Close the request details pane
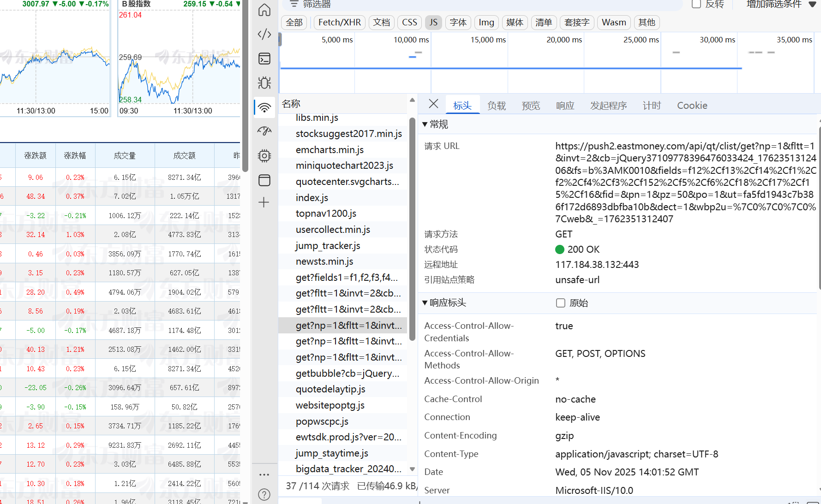The height and width of the screenshot is (504, 821). click(433, 104)
